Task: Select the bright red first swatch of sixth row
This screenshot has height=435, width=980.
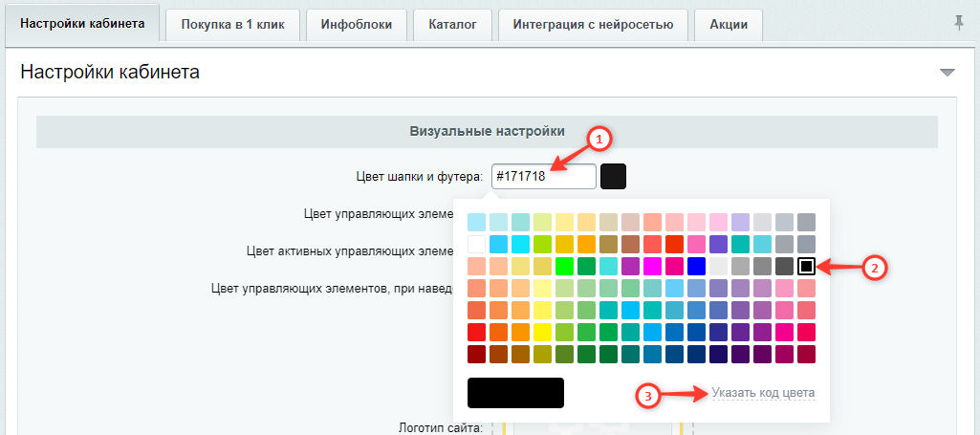Action: pos(476,333)
